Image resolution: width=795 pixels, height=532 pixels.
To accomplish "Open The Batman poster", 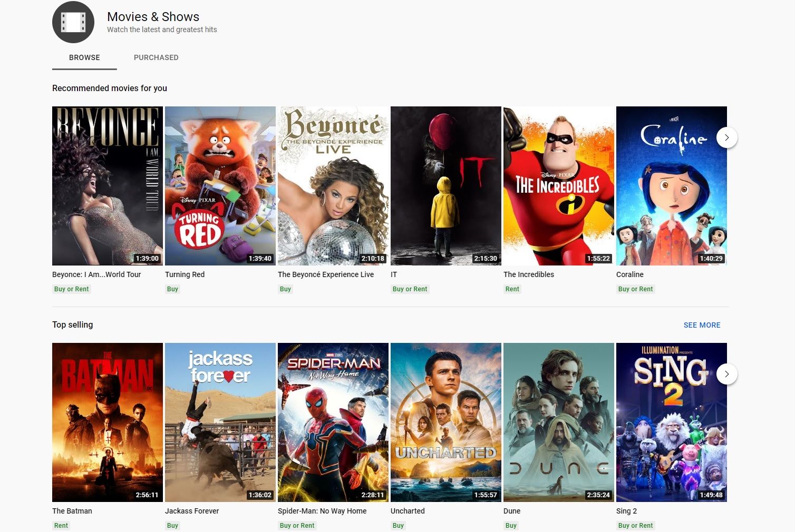I will pos(108,422).
